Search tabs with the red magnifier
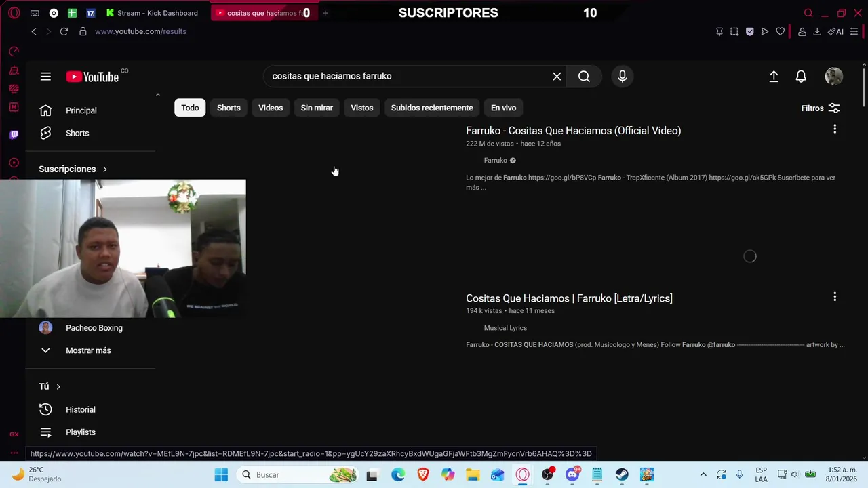 pyautogui.click(x=808, y=13)
